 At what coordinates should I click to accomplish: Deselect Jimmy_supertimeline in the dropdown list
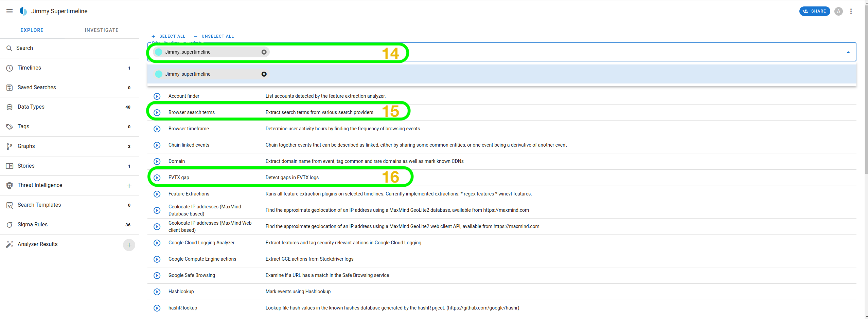[264, 74]
